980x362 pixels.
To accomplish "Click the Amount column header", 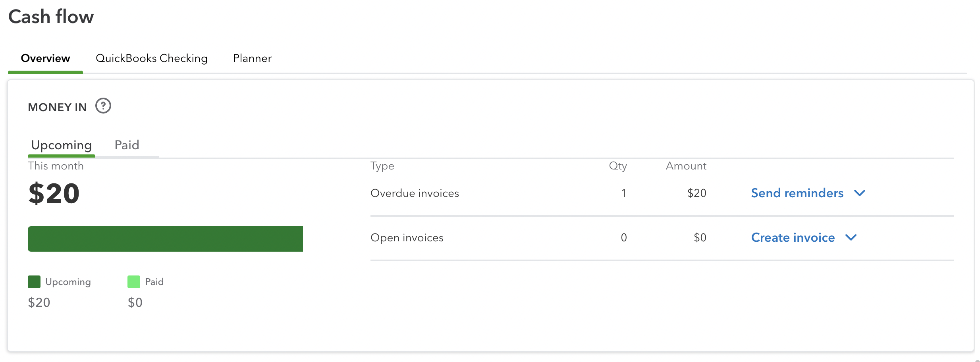I will click(686, 166).
